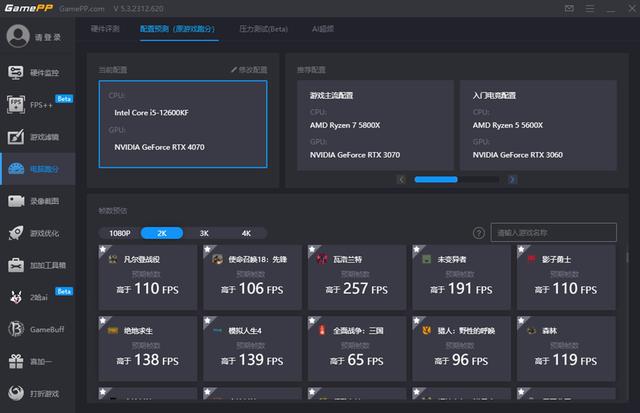640x413 pixels.
Task: Open the 加加工具箱 toolbox sidebar item
Action: tap(38, 265)
